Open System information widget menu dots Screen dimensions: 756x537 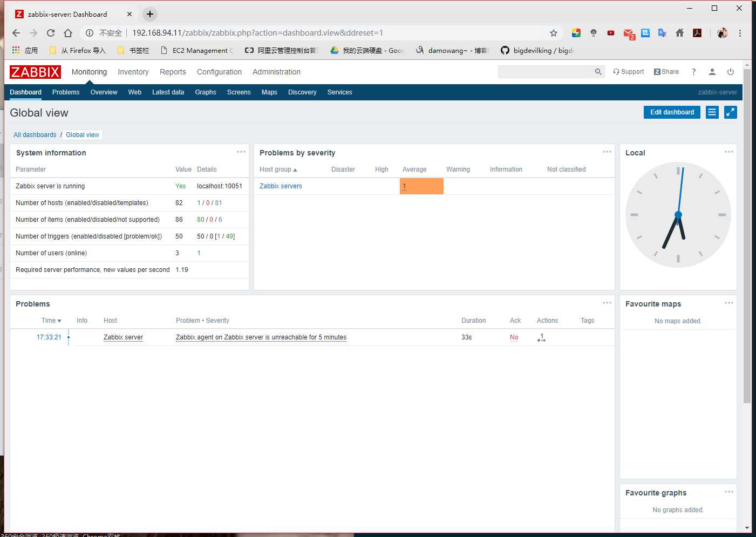(x=241, y=152)
